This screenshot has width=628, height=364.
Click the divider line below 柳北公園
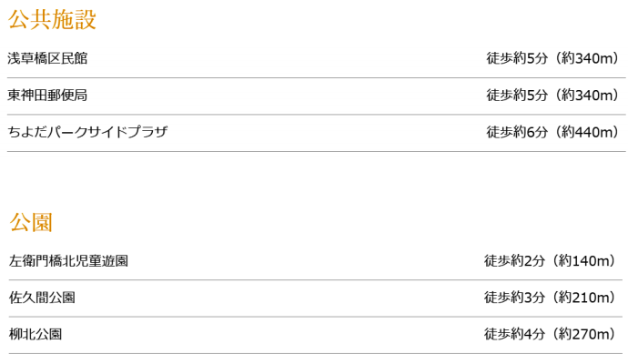point(316,354)
